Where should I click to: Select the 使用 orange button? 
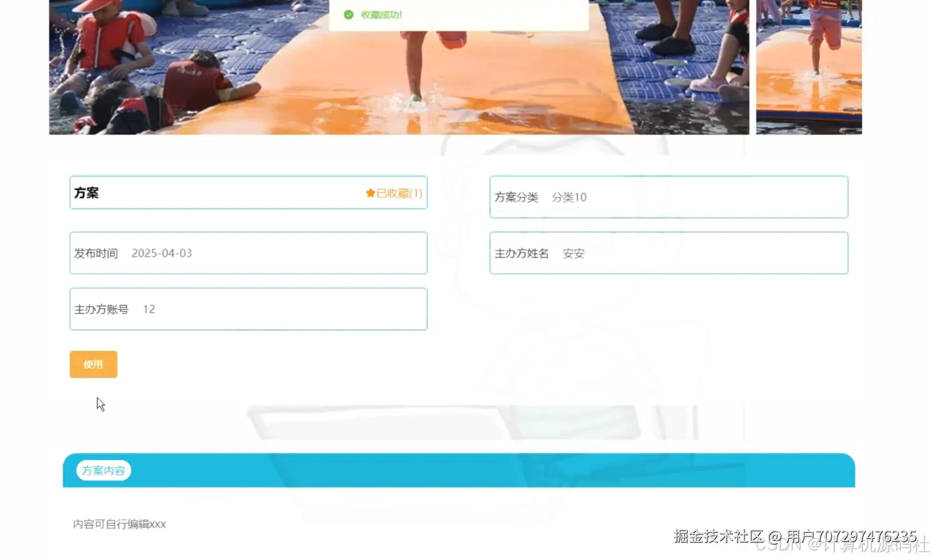point(93,364)
